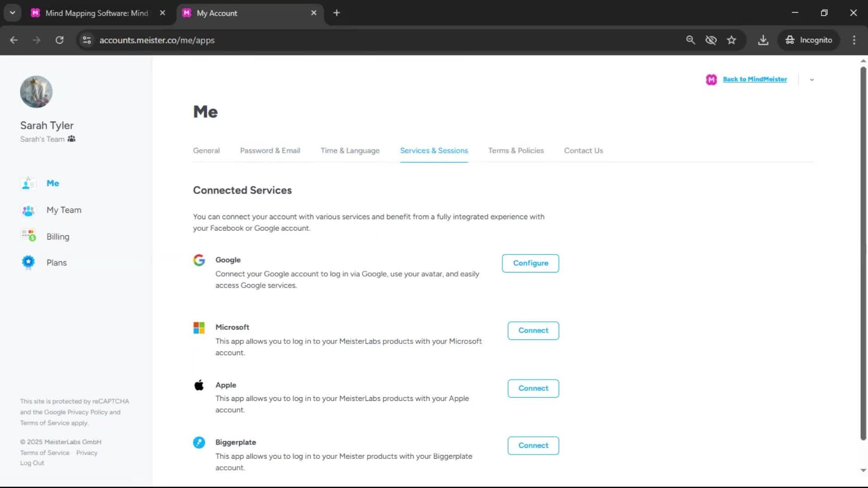Click the Google logo icon
The height and width of the screenshot is (488, 868).
click(x=199, y=260)
